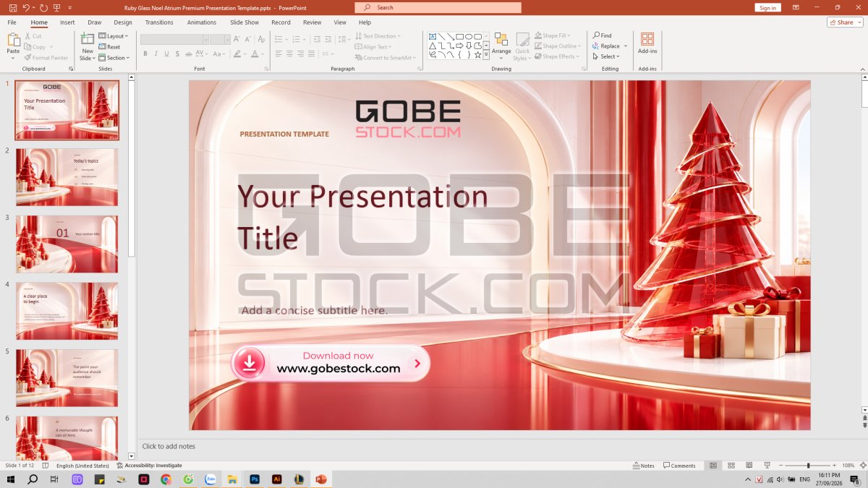The image size is (868, 488).
Task: Click English (United States) language indicator
Action: [82, 466]
